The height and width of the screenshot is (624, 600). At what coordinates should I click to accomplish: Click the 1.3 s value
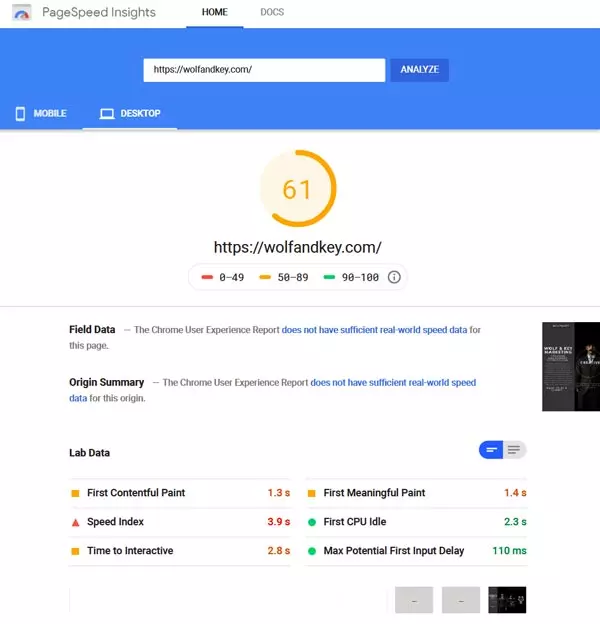click(279, 493)
